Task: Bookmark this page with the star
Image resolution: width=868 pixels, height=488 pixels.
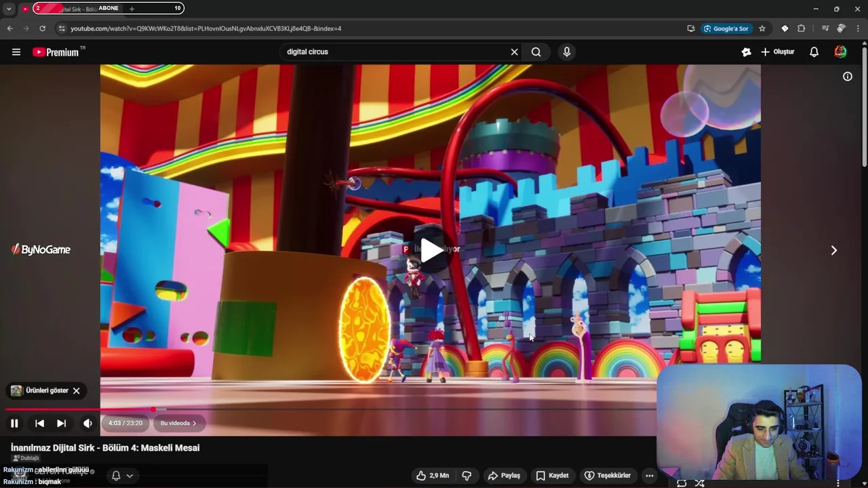Action: pyautogui.click(x=762, y=28)
